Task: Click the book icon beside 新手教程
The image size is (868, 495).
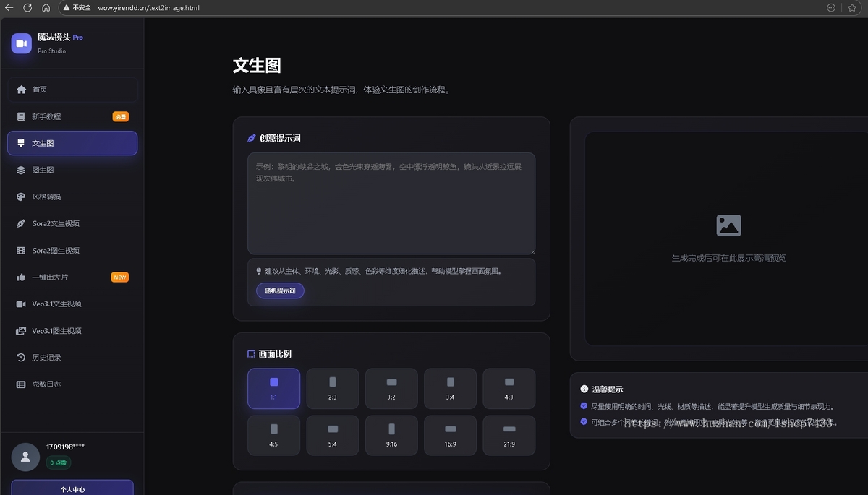Action: [21, 116]
